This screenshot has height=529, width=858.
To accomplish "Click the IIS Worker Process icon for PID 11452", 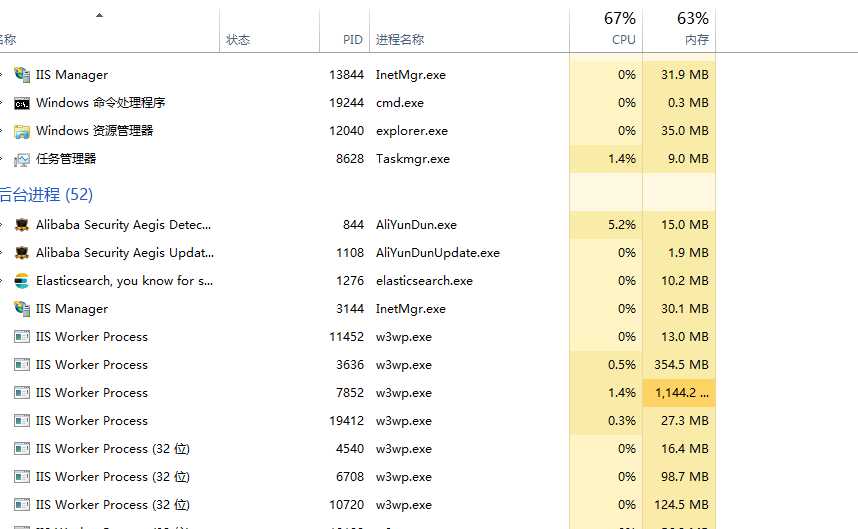I will [22, 337].
